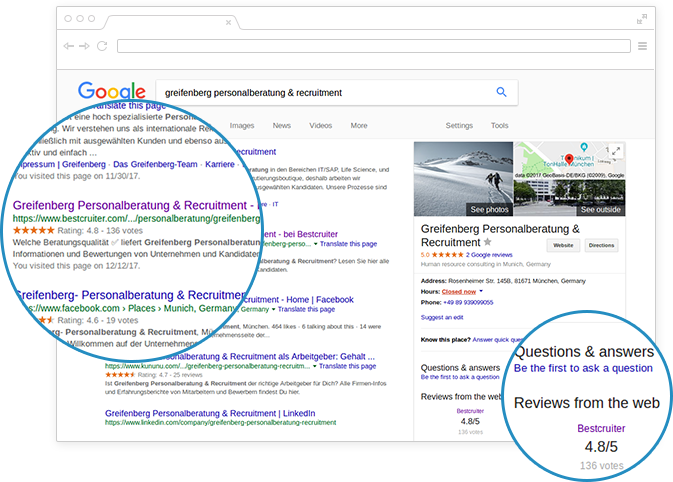Click the Directions button
Image resolution: width=673 pixels, height=482 pixels.
point(601,246)
